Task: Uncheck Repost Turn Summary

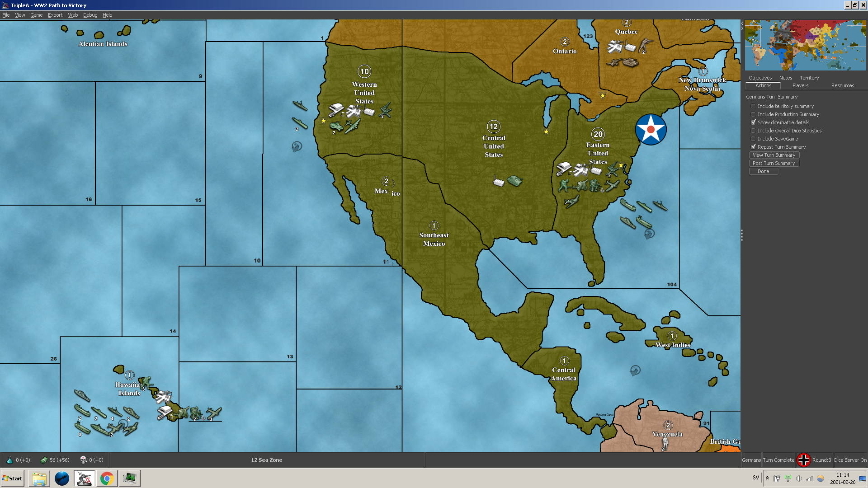Action: coord(753,147)
